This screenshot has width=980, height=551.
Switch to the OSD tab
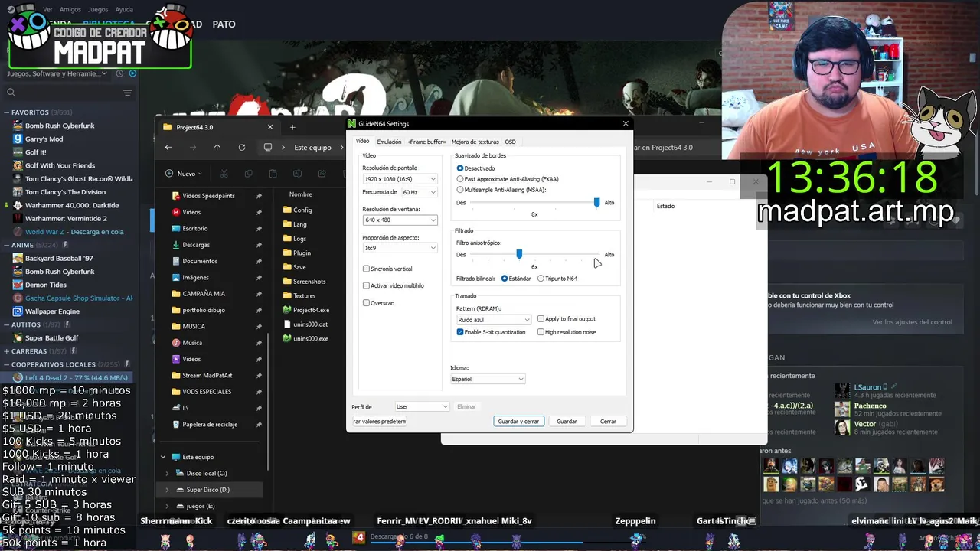(510, 142)
